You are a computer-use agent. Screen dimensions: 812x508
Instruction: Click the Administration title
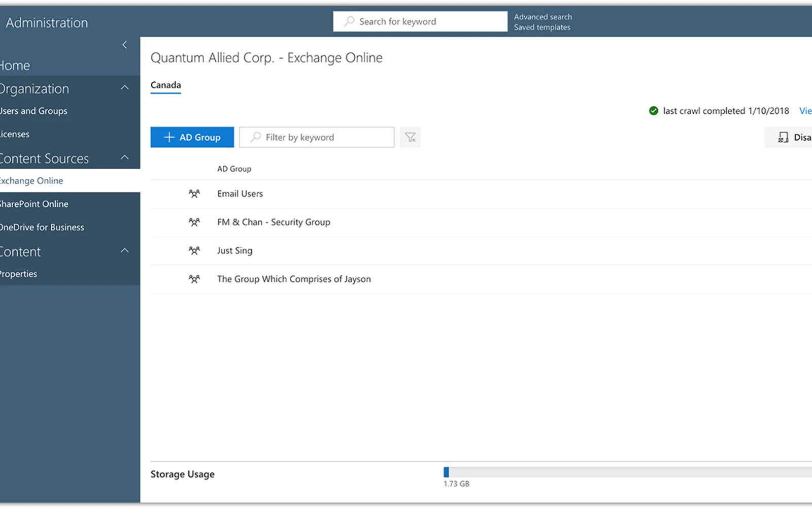[x=47, y=23]
